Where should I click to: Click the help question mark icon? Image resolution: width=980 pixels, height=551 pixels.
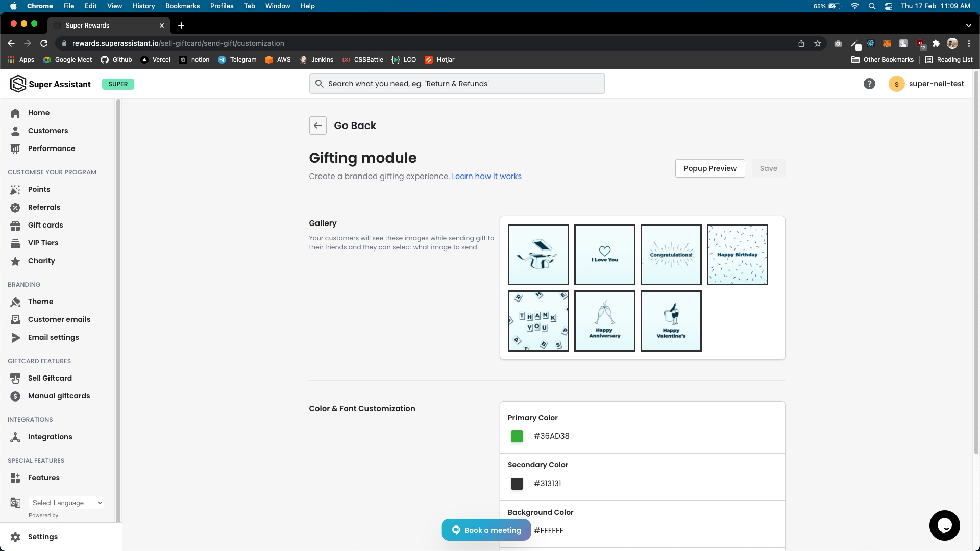coord(869,84)
